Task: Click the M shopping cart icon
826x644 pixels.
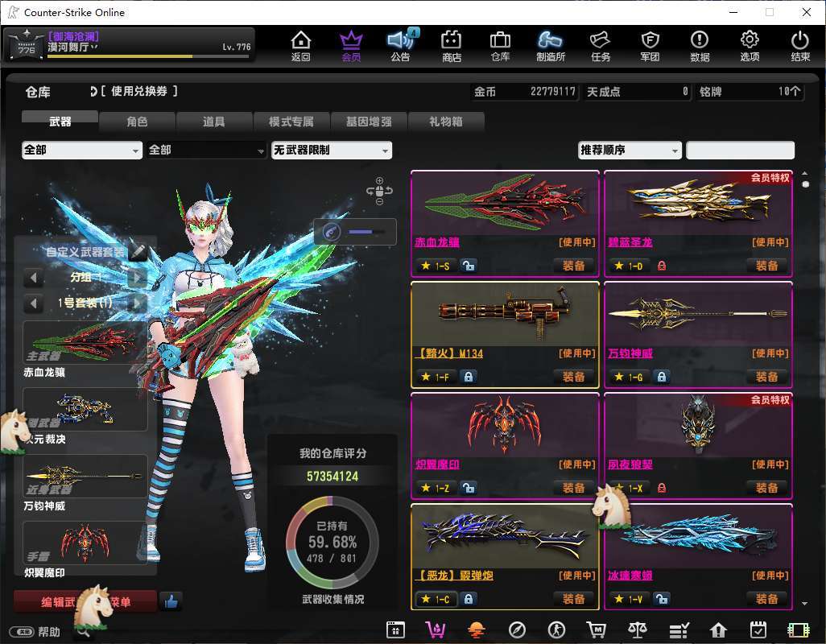Action: (x=597, y=630)
